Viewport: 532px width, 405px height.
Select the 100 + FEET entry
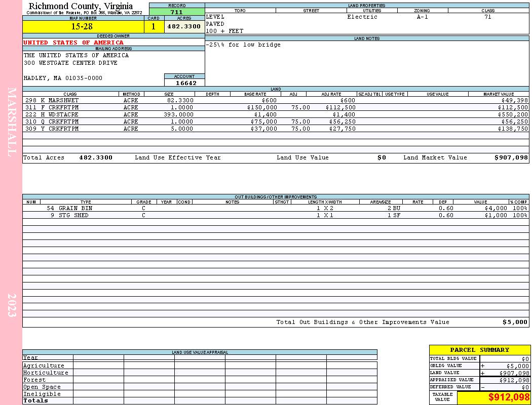click(x=224, y=31)
